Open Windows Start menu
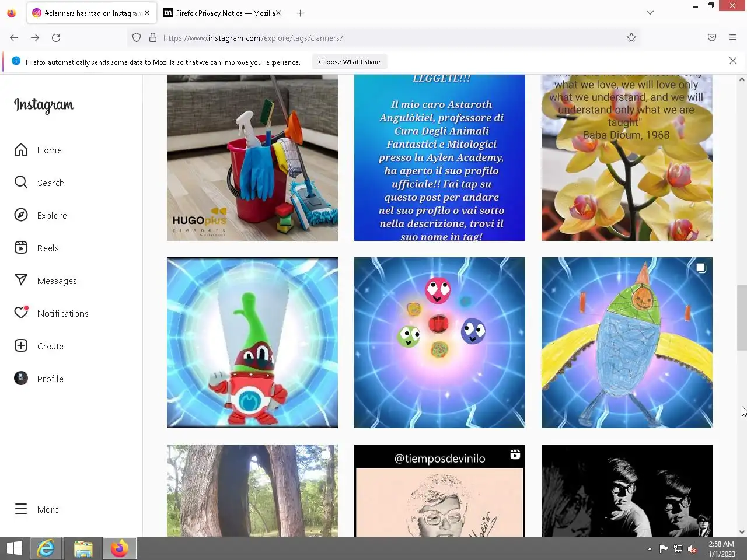 pos(15,548)
